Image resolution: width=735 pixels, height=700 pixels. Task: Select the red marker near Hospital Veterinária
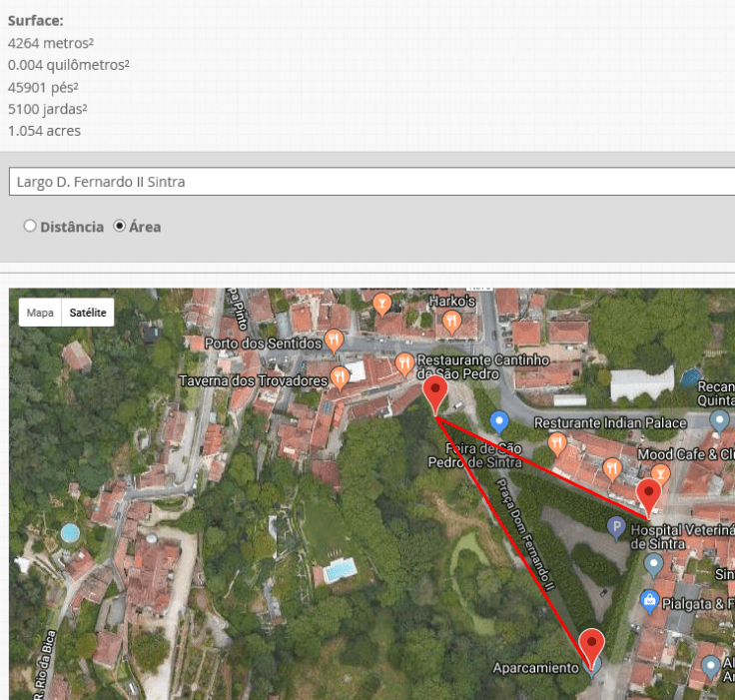[x=649, y=495]
